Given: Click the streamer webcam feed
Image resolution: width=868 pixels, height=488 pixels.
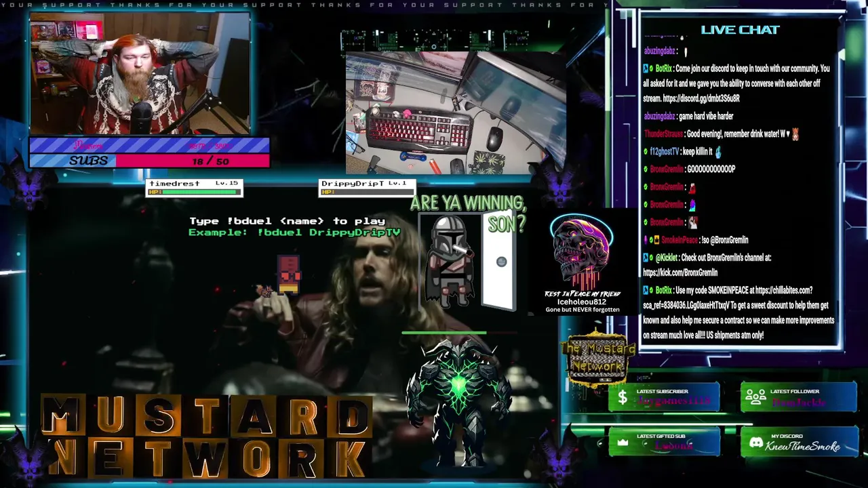Looking at the screenshot, I should click(x=140, y=73).
